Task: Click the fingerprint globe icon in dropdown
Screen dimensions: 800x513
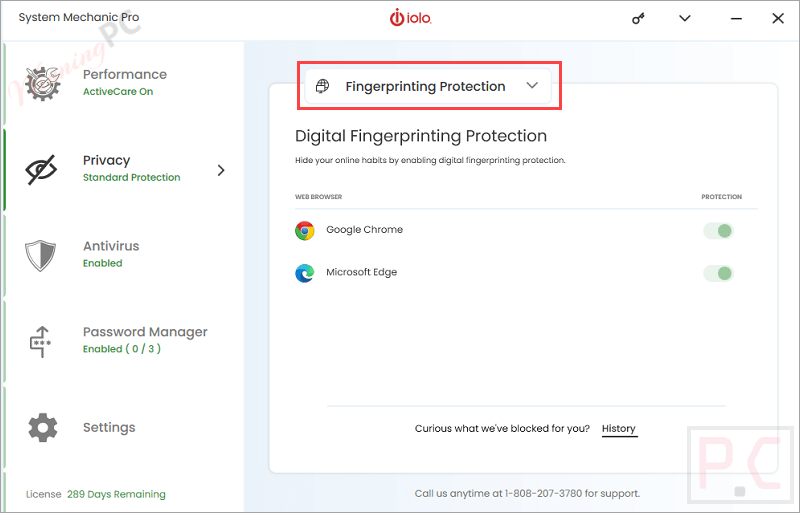Action: pos(322,86)
